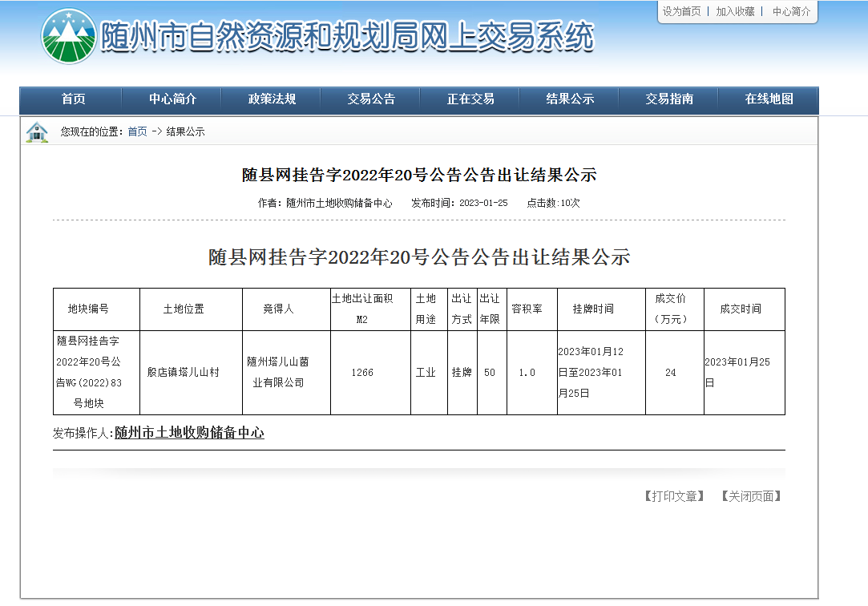Click the 成交价（万元） column header
Image resolution: width=868 pixels, height=606 pixels.
pos(670,309)
